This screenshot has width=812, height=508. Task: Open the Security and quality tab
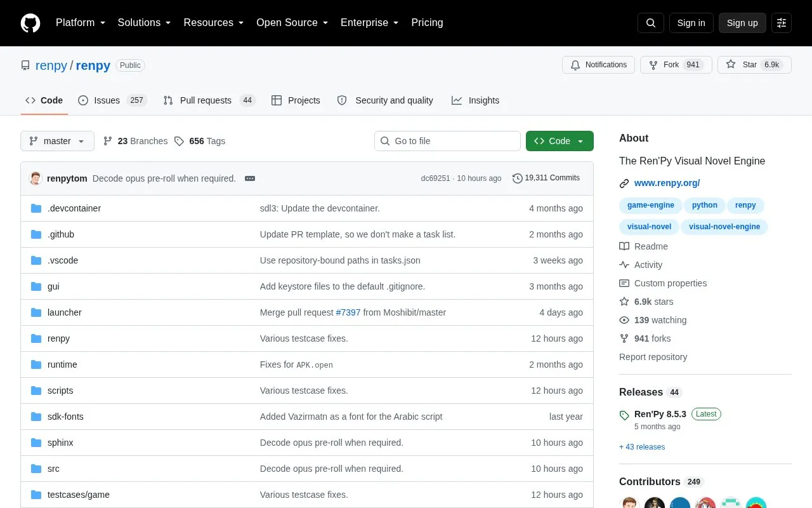[x=386, y=100]
